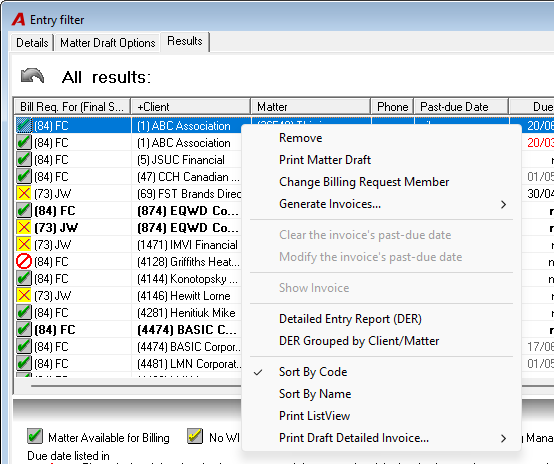Click the back arrow icon beside All results
This screenshot has width=554, height=464.
pos(33,76)
